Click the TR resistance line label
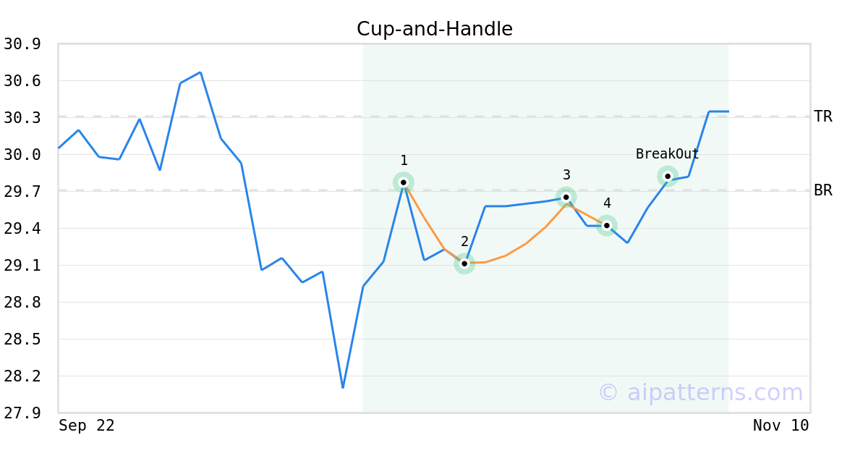The height and width of the screenshot is (456, 868). point(822,117)
